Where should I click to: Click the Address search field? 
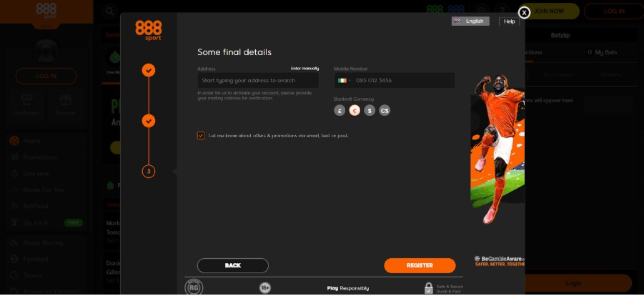pyautogui.click(x=258, y=81)
